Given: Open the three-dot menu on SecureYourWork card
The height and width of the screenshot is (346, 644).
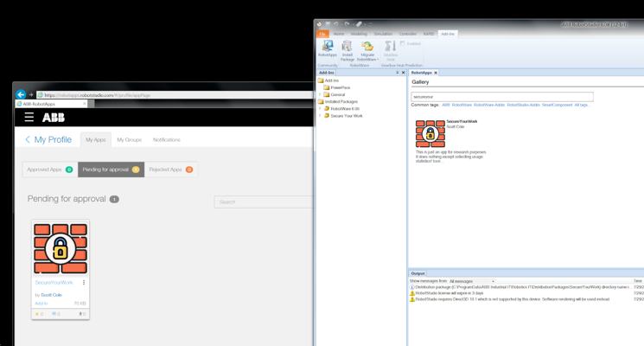Looking at the screenshot, I should [x=84, y=283].
